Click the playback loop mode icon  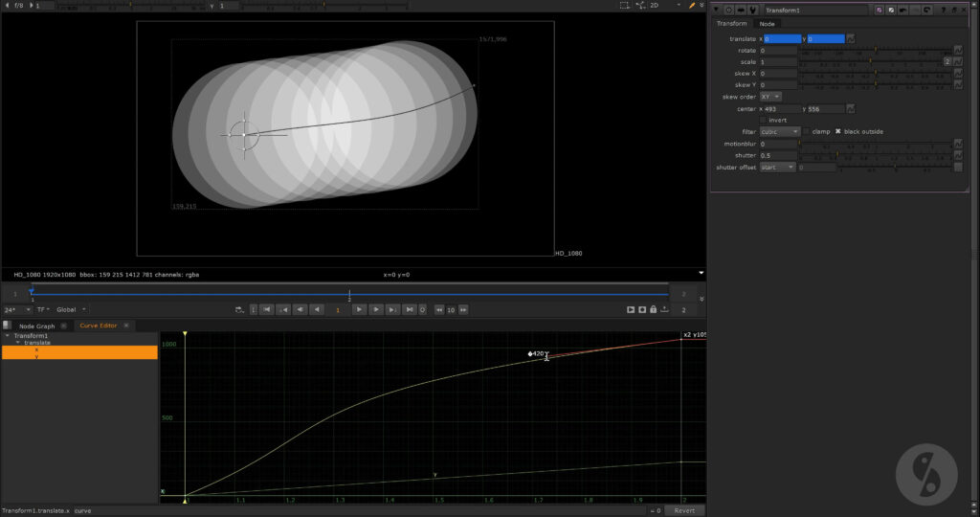pos(239,309)
